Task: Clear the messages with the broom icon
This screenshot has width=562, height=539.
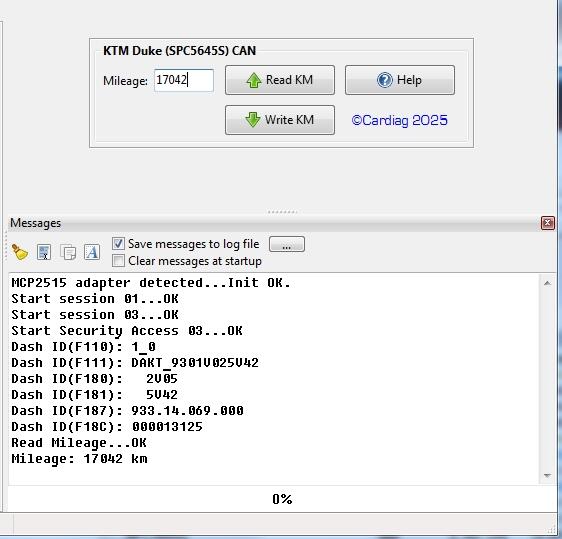Action: (20, 252)
